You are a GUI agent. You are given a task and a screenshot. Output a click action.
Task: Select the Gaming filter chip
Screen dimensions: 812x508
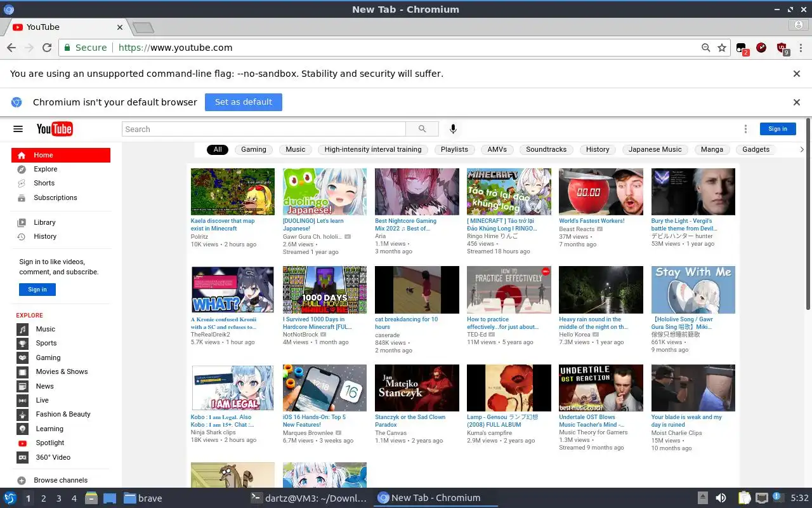(254, 149)
